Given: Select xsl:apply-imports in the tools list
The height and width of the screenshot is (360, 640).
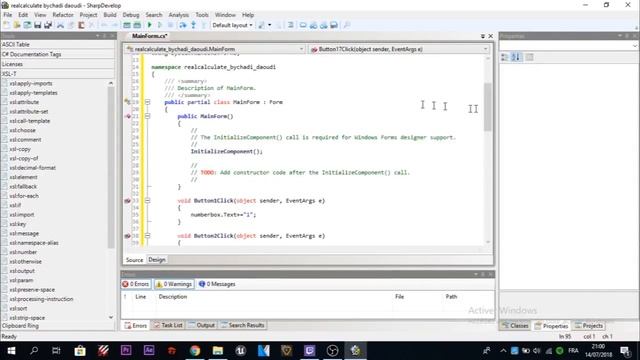Looking at the screenshot, I should (x=31, y=83).
